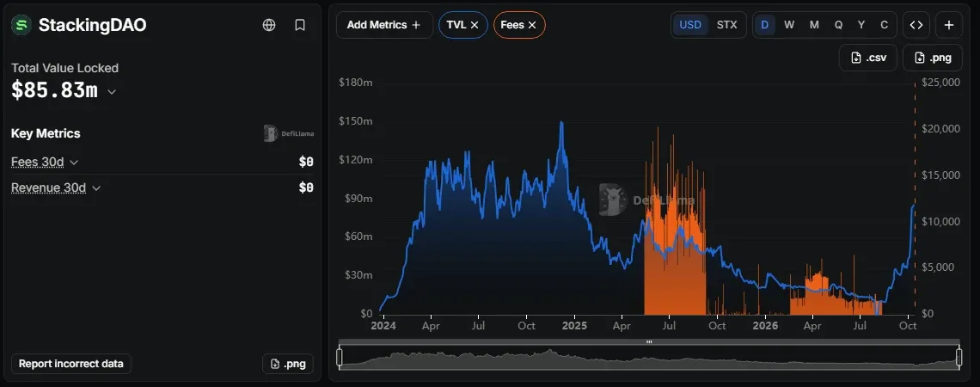
Task: Report incorrect data
Action: pyautogui.click(x=71, y=364)
